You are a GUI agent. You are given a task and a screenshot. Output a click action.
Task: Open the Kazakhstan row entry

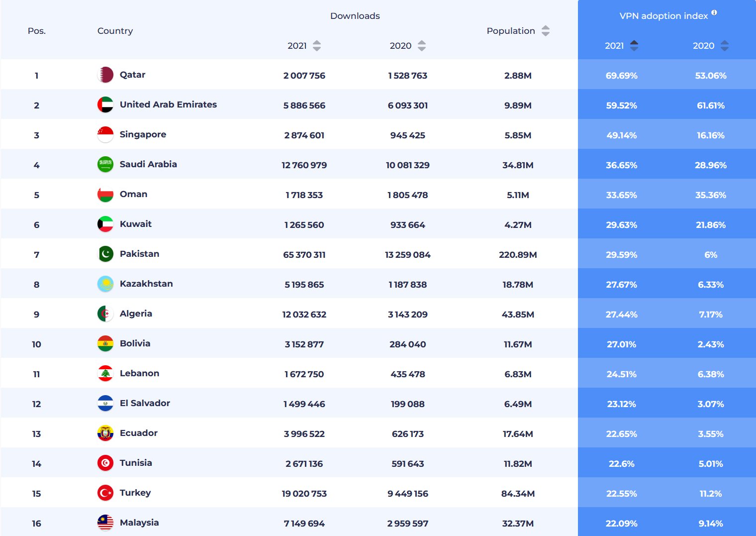tap(146, 284)
